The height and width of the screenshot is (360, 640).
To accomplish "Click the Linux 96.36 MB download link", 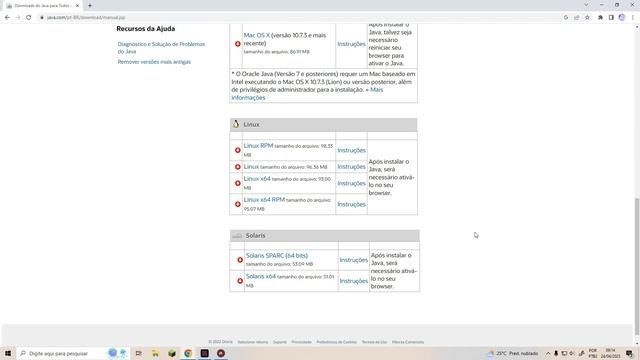I will (251, 167).
